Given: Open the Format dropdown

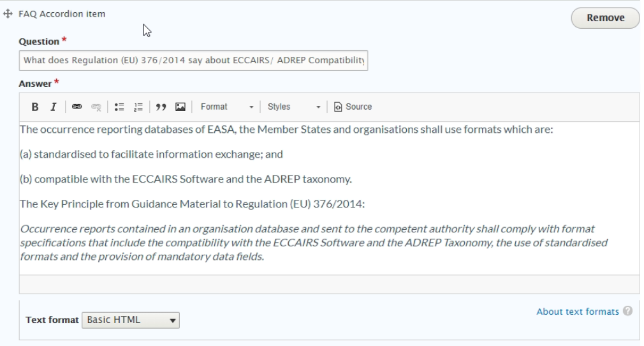Looking at the screenshot, I should (227, 107).
